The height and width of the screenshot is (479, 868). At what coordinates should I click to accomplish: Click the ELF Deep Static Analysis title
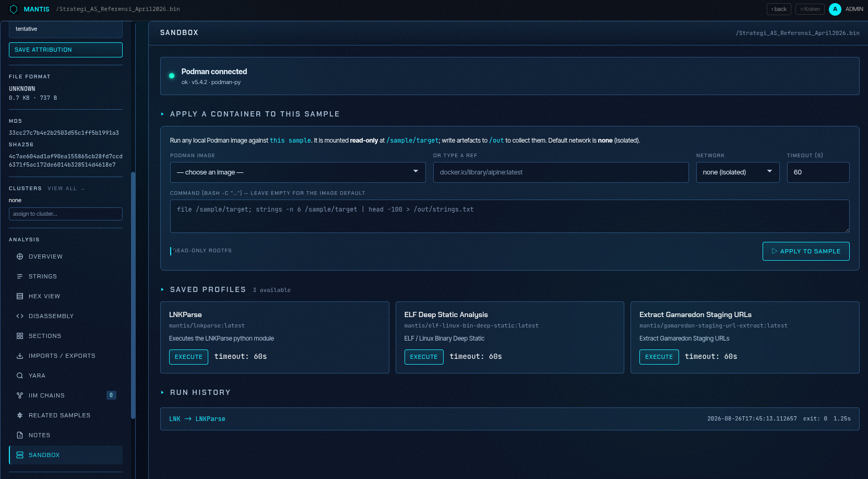(446, 314)
